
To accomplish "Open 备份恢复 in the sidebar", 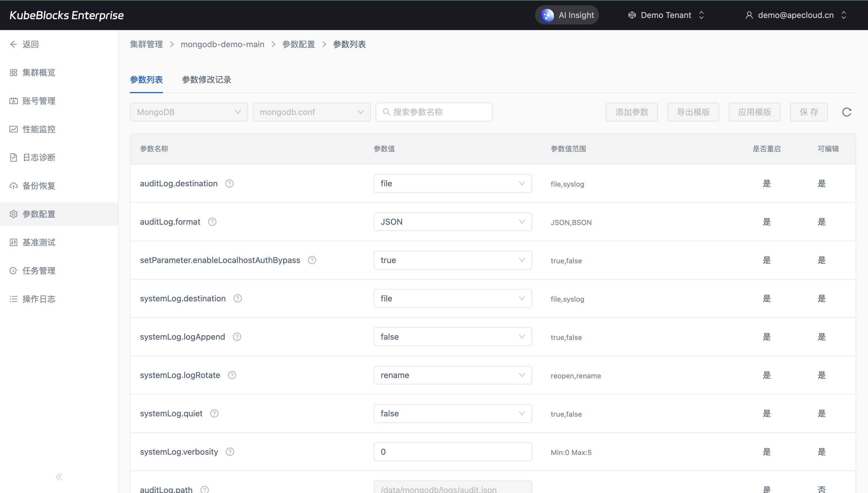I will click(x=39, y=186).
